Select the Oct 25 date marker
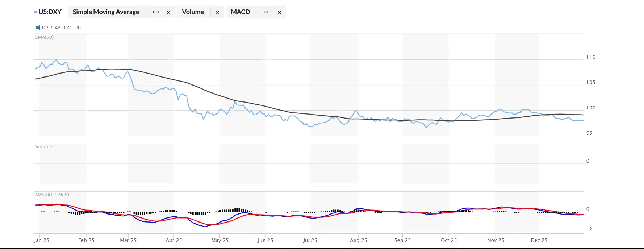The height and width of the screenshot is (249, 644). click(448, 240)
